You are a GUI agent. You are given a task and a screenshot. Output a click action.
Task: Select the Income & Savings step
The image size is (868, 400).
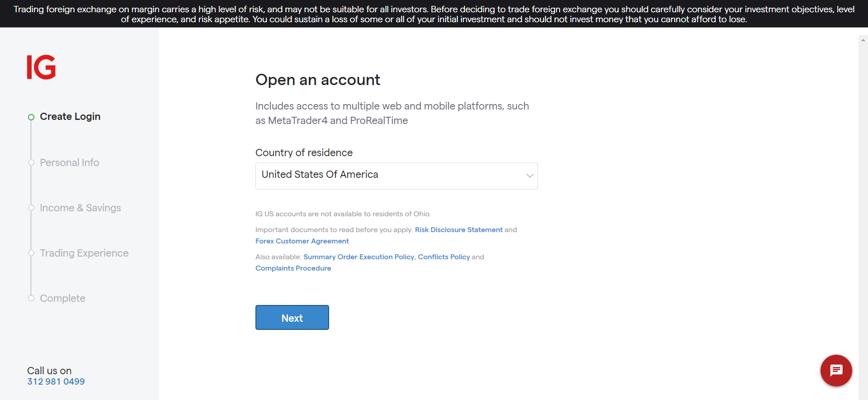[x=80, y=208]
